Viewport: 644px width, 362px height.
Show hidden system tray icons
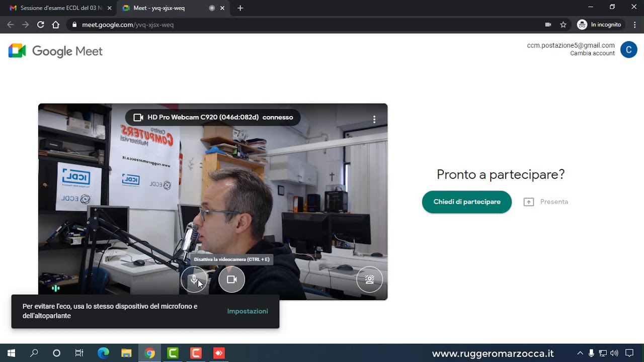point(580,353)
